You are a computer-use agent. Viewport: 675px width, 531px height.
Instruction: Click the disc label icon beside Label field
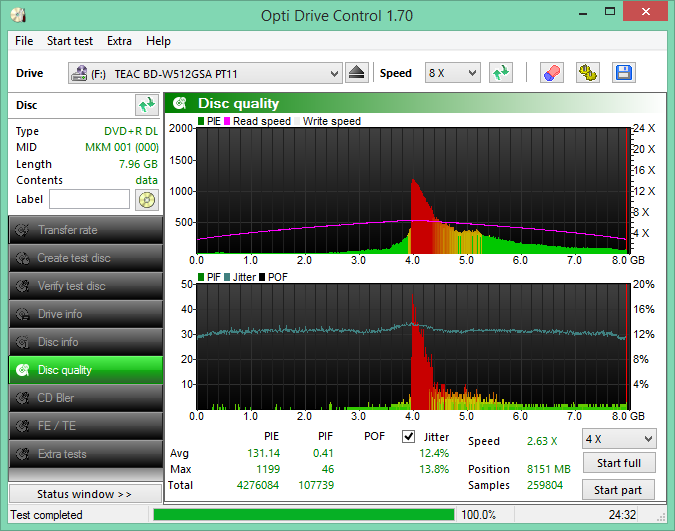click(147, 199)
